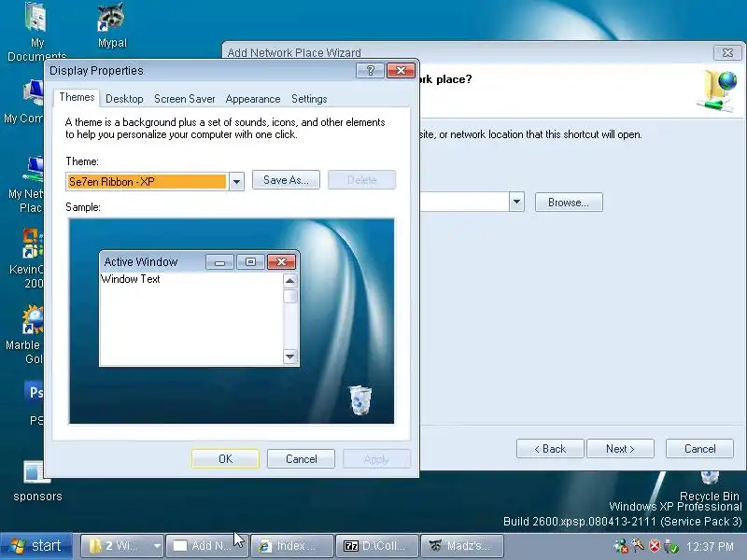The image size is (747, 560).
Task: Click Apply in Display Properties
Action: coord(376,458)
